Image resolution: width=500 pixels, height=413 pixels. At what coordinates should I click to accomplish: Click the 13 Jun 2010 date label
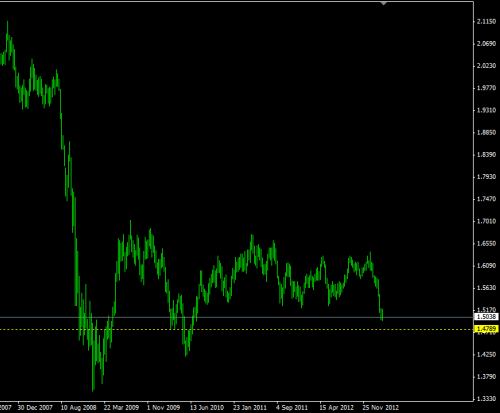coord(207,407)
